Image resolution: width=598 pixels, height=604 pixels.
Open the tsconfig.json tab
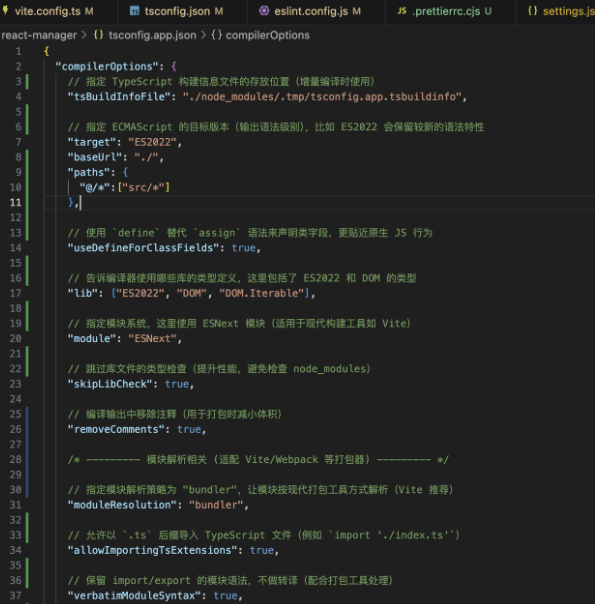183,11
